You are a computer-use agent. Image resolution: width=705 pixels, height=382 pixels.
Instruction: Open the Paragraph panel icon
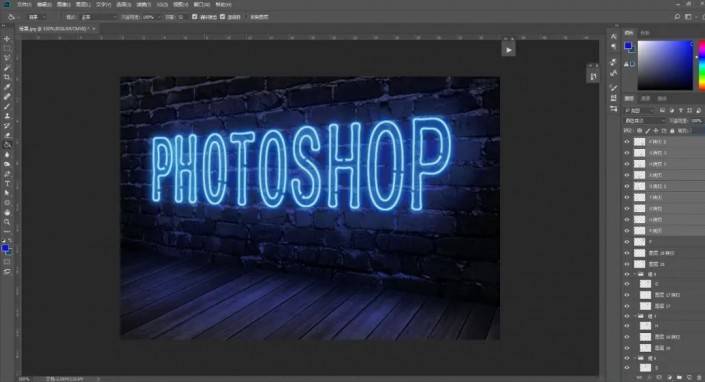click(x=614, y=46)
